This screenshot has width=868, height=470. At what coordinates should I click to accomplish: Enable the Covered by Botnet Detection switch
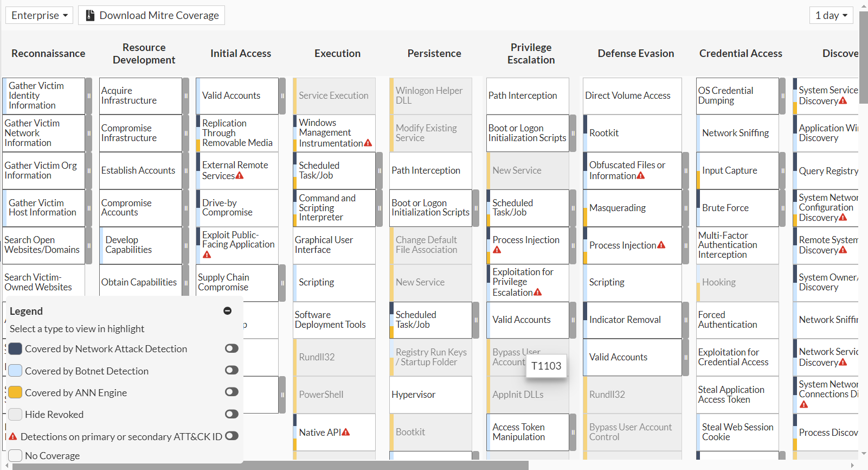point(232,370)
